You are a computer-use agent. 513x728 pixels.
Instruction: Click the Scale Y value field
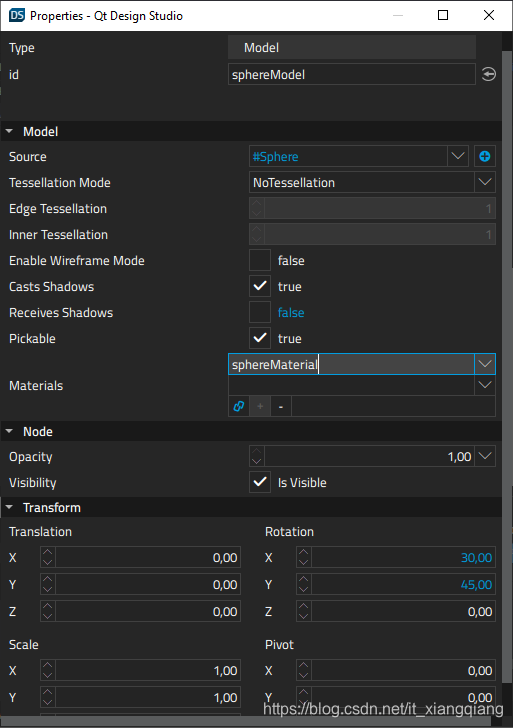click(x=148, y=697)
